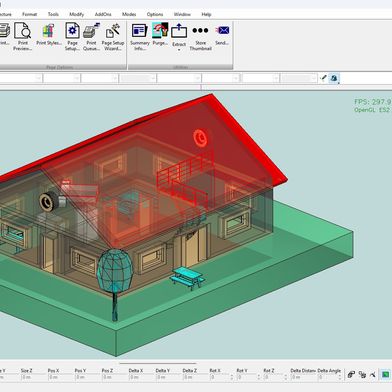
Task: Click the Rot Z spinner arrows
Action: pyautogui.click(x=286, y=377)
